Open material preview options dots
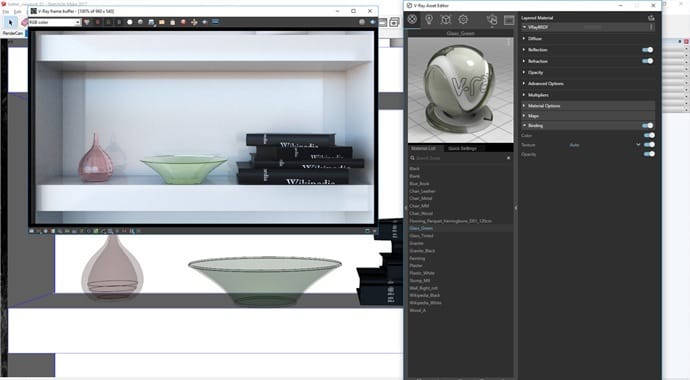 tap(509, 42)
